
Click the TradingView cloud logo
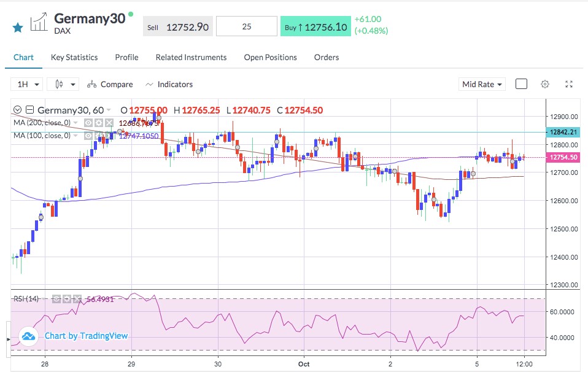tap(28, 336)
